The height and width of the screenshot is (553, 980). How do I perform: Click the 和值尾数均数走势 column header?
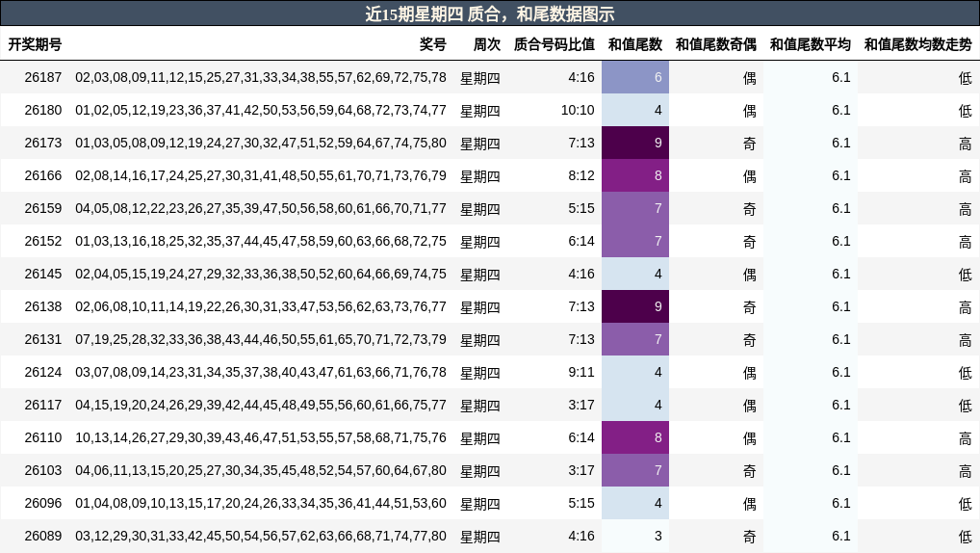[918, 44]
